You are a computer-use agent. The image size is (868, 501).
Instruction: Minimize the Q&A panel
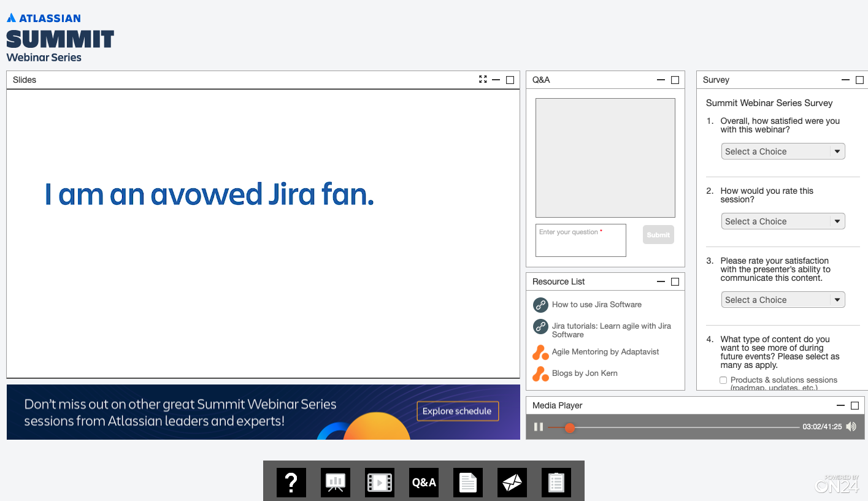point(661,80)
